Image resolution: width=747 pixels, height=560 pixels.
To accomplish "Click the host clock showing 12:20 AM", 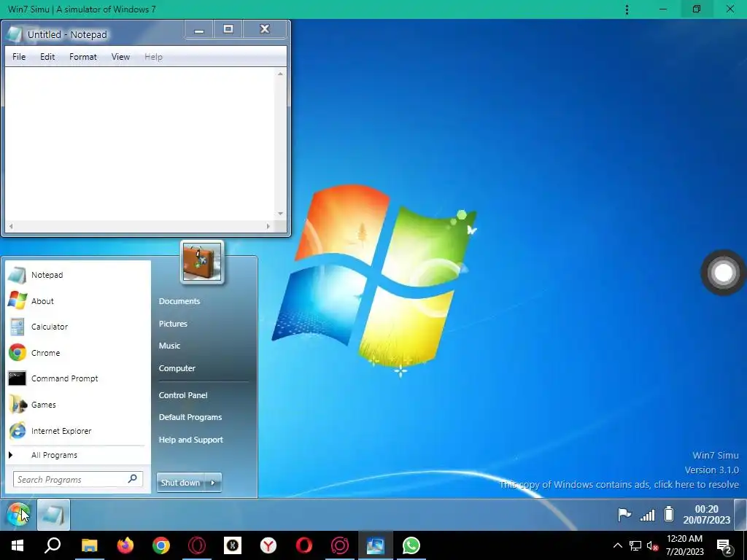I will click(684, 545).
